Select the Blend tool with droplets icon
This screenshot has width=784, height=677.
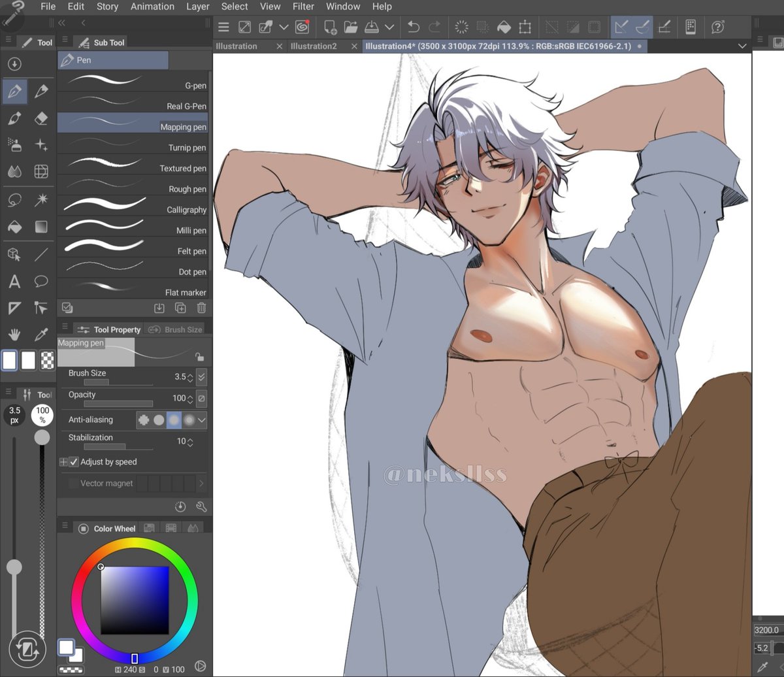pos(14,172)
